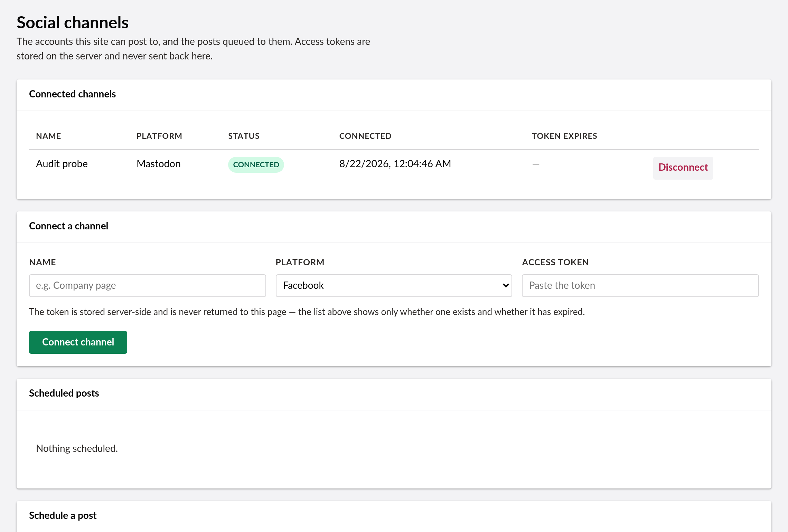This screenshot has width=788, height=532.
Task: Select the Audit probe channel name
Action: [x=62, y=164]
